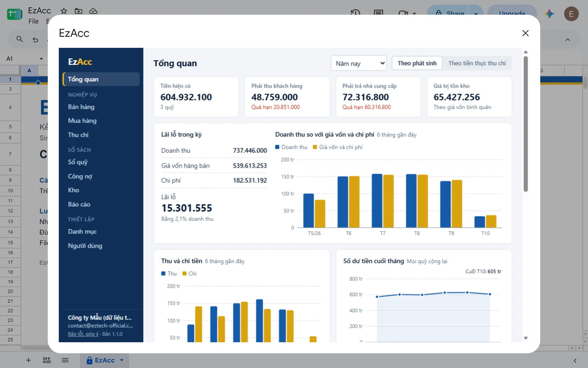Open version history clock icon
The height and width of the screenshot is (368, 588).
355,13
